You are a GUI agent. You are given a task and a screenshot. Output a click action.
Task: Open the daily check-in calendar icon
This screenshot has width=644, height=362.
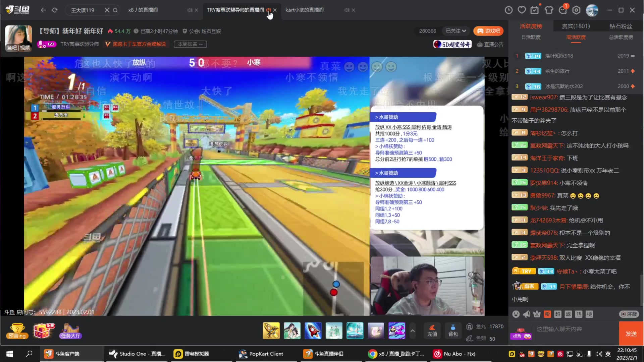pyautogui.click(x=535, y=10)
